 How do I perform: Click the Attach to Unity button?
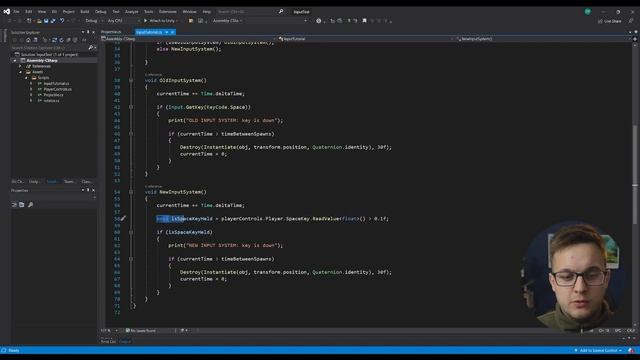[160, 21]
